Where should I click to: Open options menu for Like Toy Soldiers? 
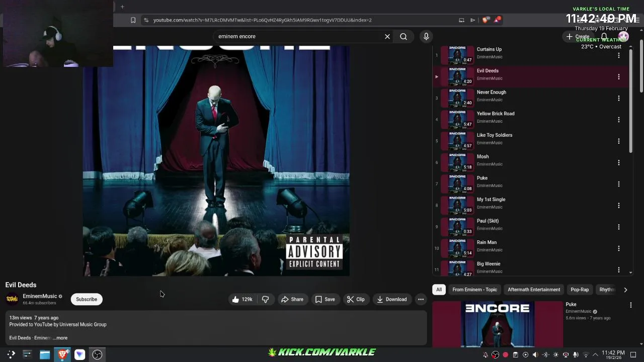tap(619, 141)
